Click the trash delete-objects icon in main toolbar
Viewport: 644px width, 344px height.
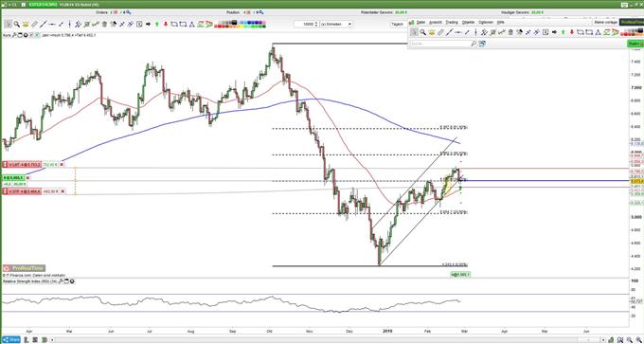pos(105,24)
